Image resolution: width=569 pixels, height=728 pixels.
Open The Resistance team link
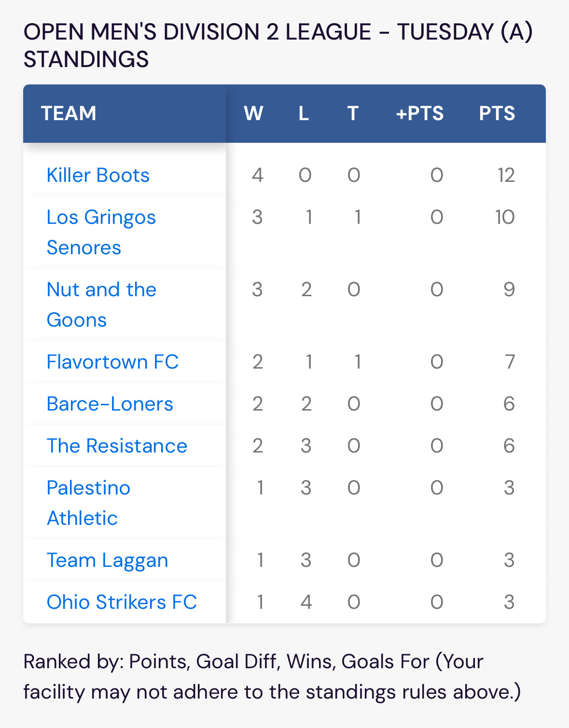tap(117, 446)
